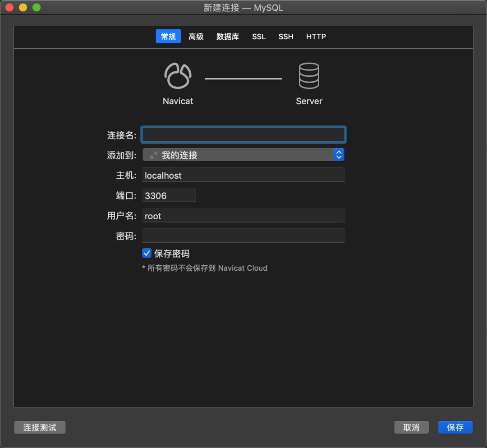Focus the 连接名 input field
The width and height of the screenshot is (487, 448).
(243, 135)
